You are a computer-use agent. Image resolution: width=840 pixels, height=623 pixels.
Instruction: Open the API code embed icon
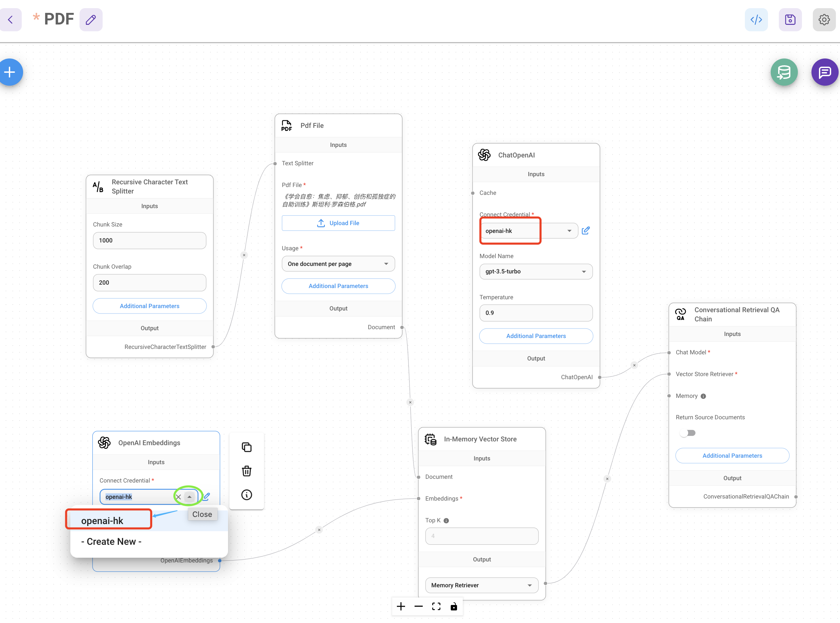pyautogui.click(x=756, y=20)
